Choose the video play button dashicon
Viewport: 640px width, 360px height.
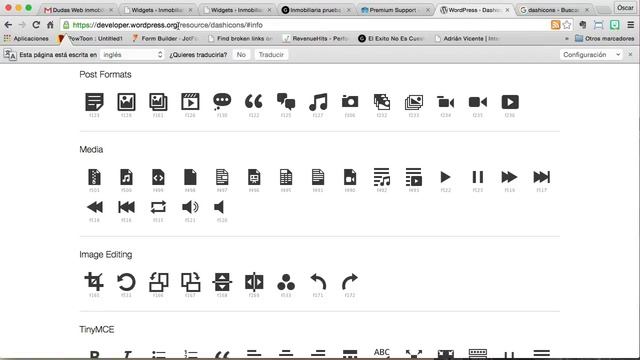[x=510, y=102]
